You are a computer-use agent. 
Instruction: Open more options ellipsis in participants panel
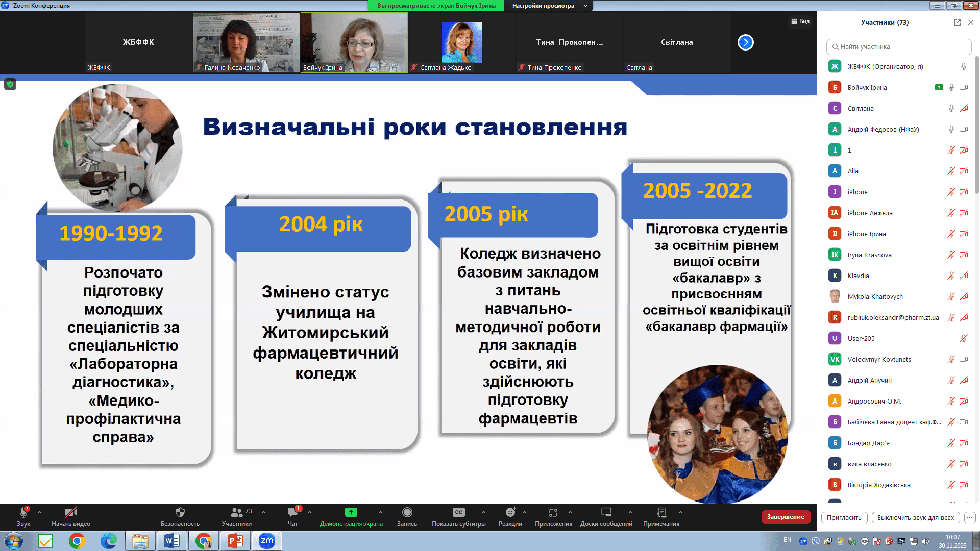[970, 517]
